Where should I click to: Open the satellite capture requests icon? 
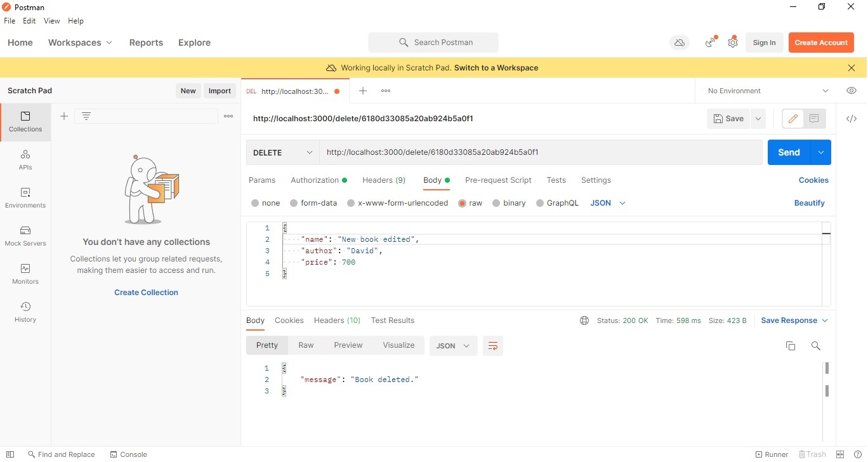point(711,43)
